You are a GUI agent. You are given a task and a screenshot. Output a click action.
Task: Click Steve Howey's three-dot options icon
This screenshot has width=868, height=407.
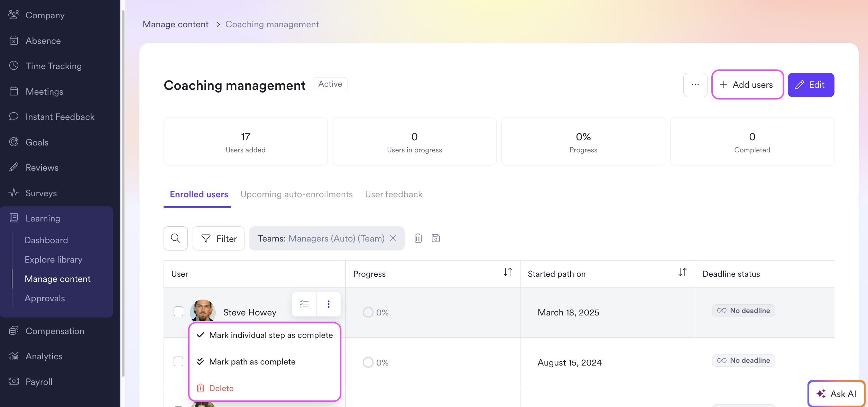click(329, 304)
